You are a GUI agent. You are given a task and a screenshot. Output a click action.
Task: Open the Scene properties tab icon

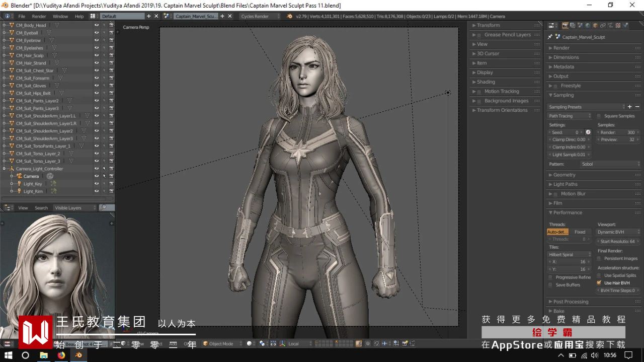point(580,25)
